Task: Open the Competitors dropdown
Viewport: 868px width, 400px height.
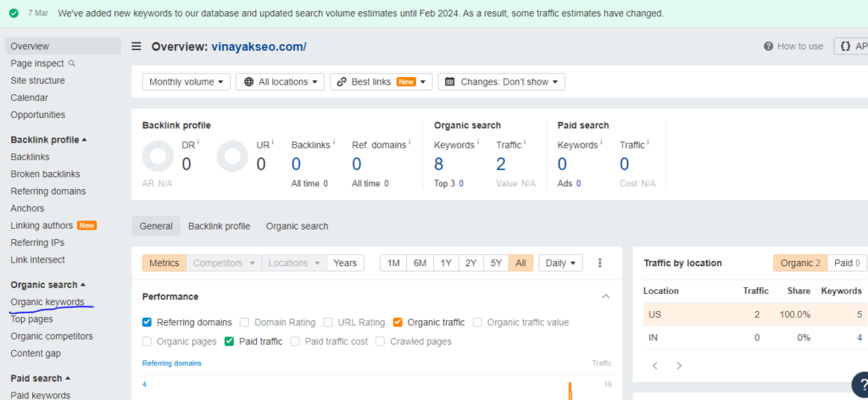Action: tap(224, 264)
